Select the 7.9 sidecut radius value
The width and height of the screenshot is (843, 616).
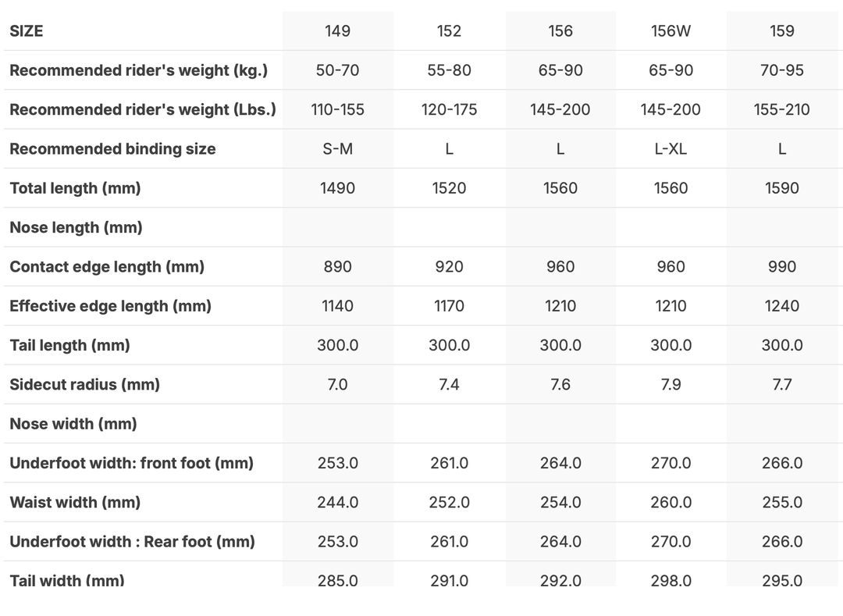point(670,384)
